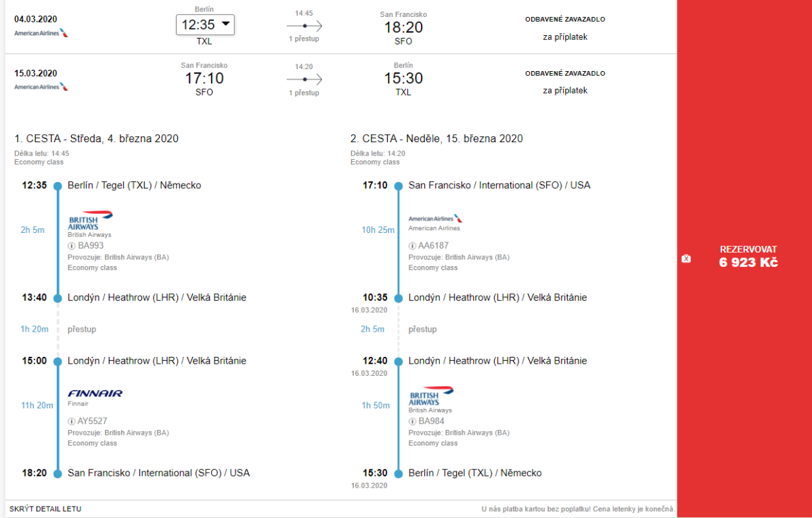Click REZERVOVAT 6 923 Kč button

pyautogui.click(x=748, y=257)
